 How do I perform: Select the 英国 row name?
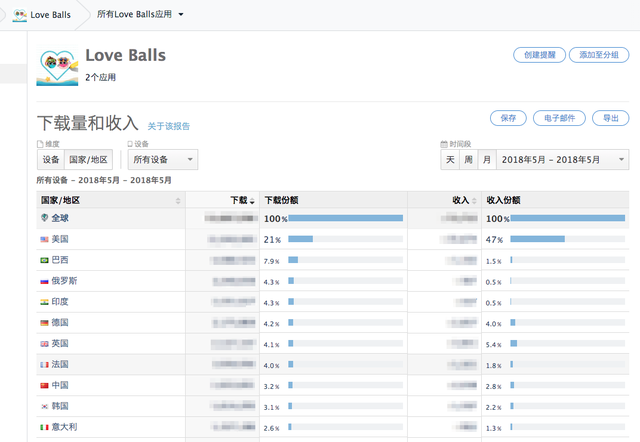coord(60,344)
